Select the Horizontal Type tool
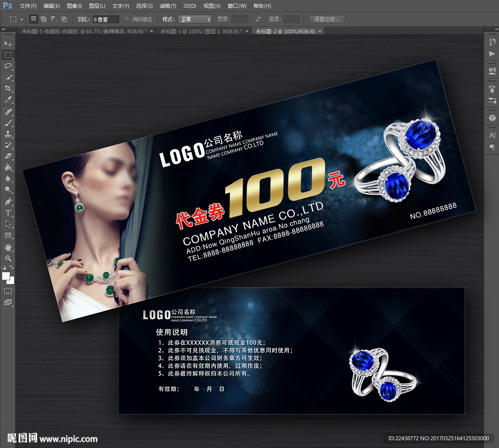 tap(8, 213)
